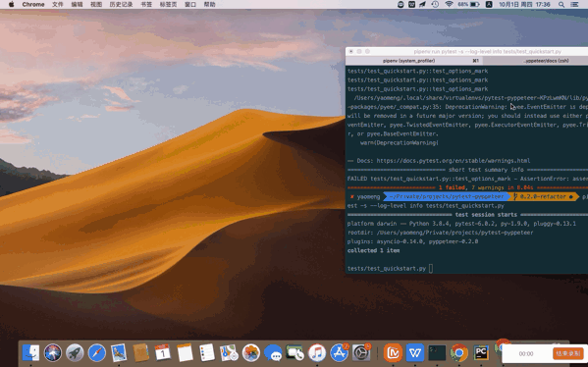Click 'platform darwin -- Python 3.8.4' line
The height and width of the screenshot is (367, 588).
click(461, 224)
